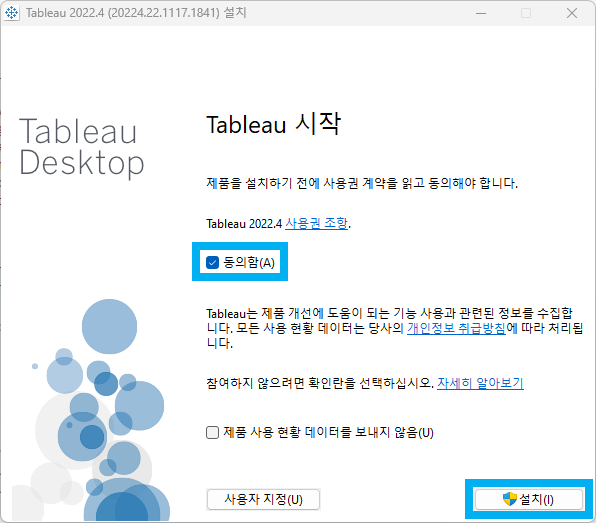Minimize the Tableau installer window
The image size is (596, 523).
pos(481,13)
